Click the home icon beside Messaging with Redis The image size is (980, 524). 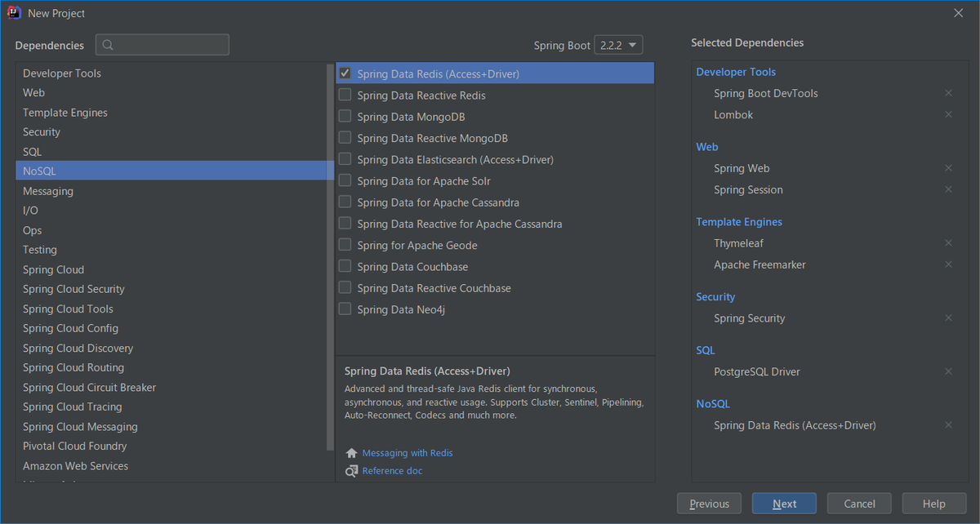coord(351,453)
